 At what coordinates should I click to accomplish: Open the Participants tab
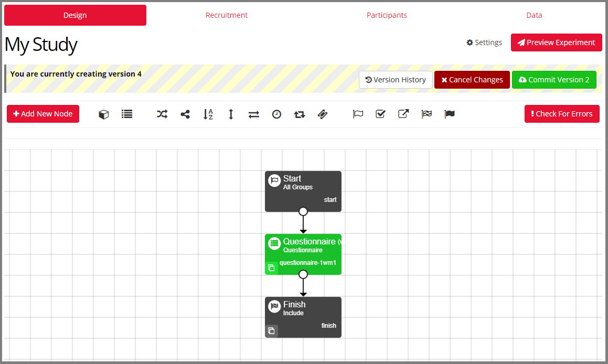pos(387,15)
